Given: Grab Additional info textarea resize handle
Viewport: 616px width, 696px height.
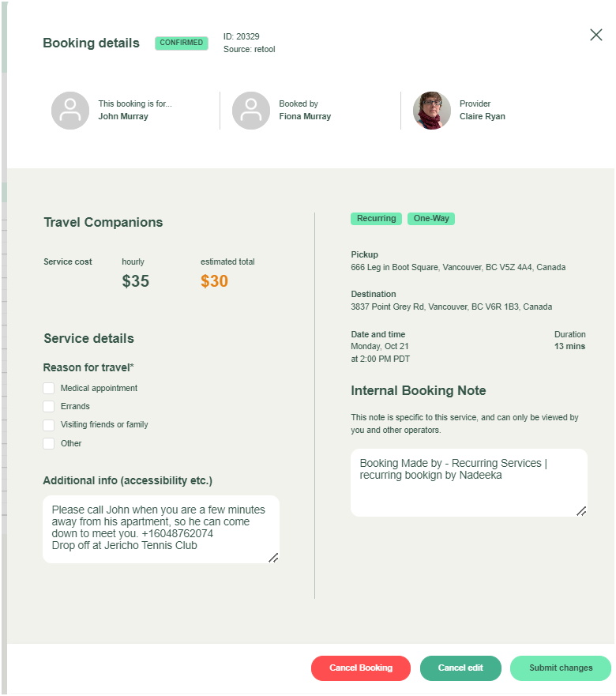Looking at the screenshot, I should point(273,558).
